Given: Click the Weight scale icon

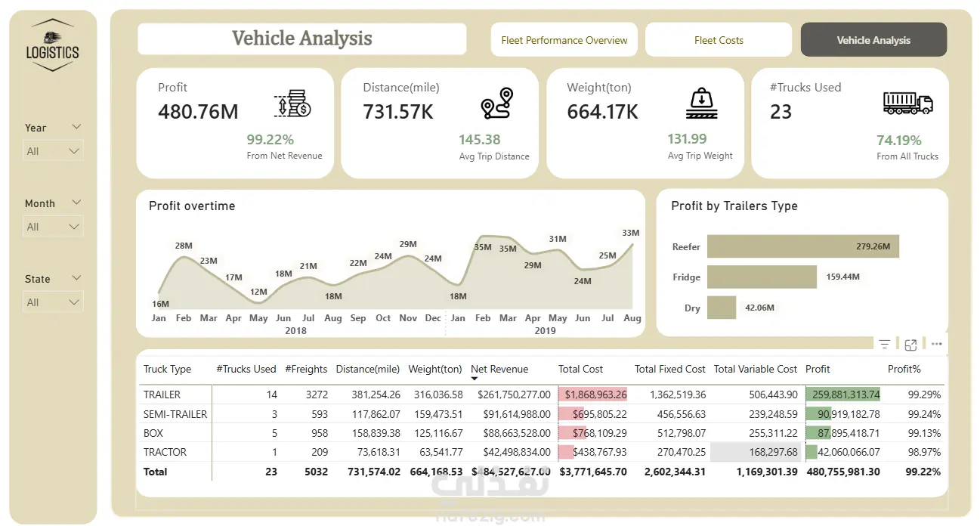Looking at the screenshot, I should pyautogui.click(x=702, y=104).
